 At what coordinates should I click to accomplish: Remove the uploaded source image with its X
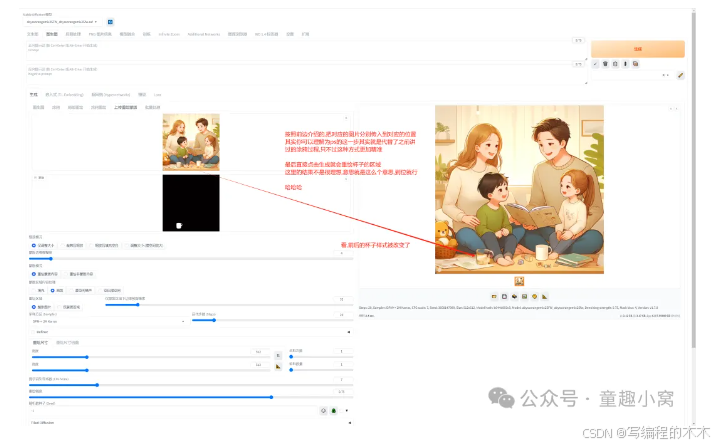click(346, 118)
